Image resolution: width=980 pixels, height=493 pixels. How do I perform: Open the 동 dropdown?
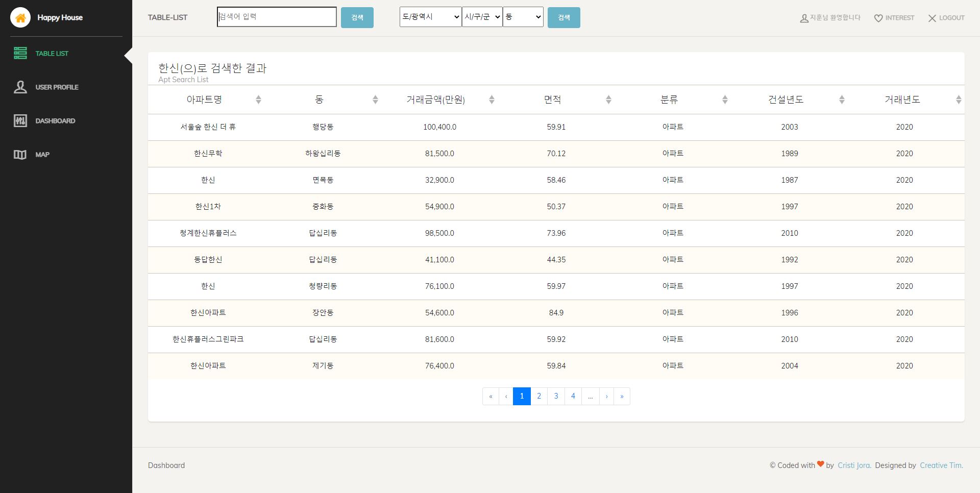pyautogui.click(x=523, y=16)
